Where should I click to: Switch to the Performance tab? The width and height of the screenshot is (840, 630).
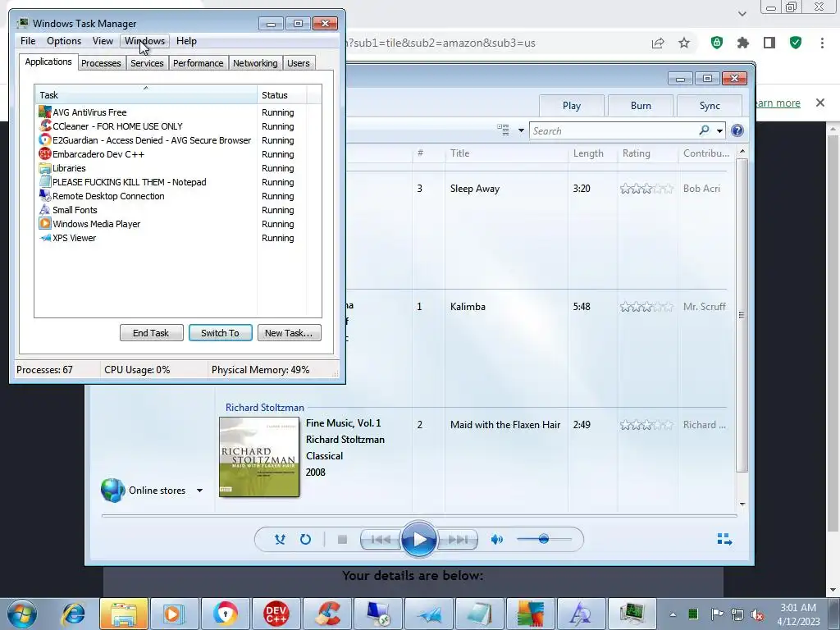coord(198,63)
